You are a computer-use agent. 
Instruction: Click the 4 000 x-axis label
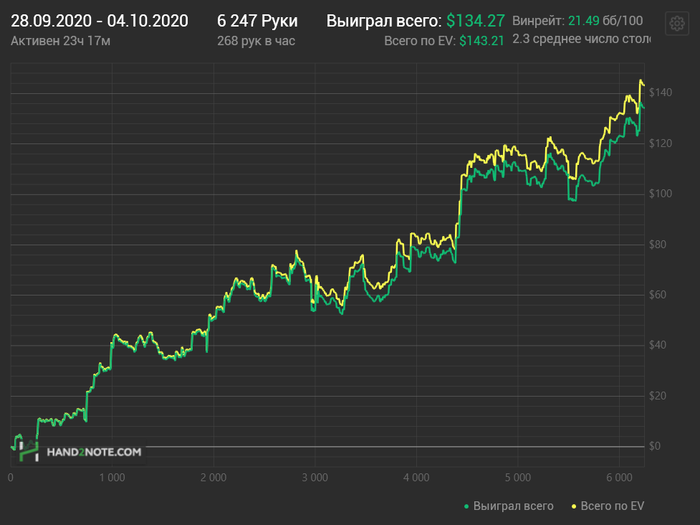(416, 478)
